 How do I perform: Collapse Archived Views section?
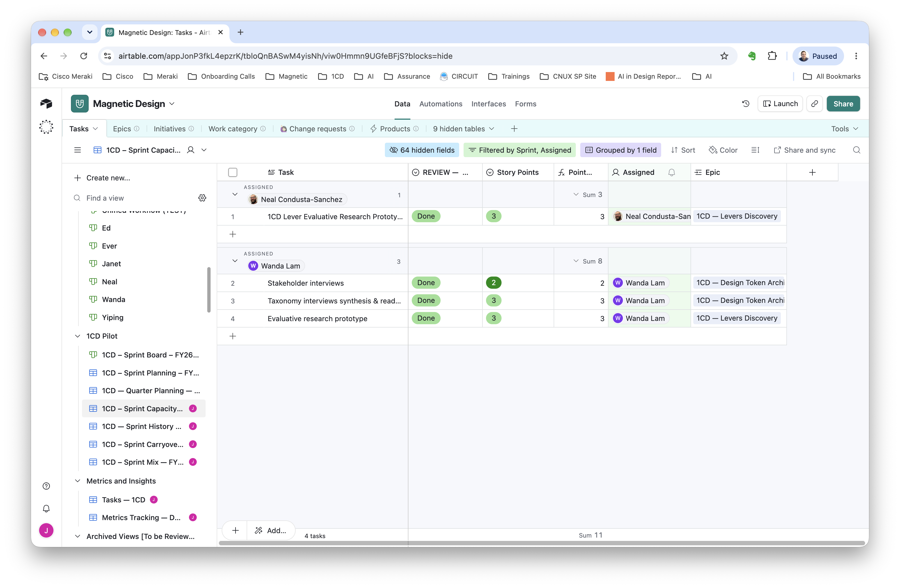(78, 536)
